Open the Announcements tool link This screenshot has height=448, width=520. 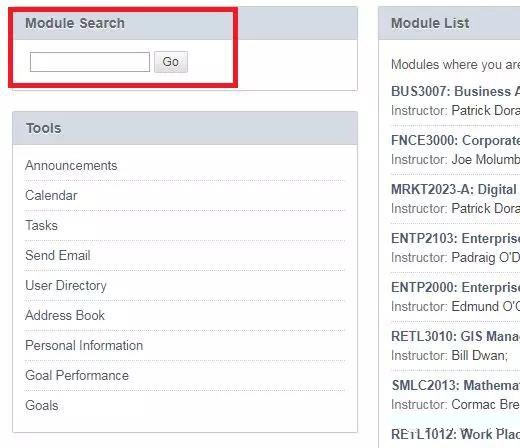[x=71, y=166]
